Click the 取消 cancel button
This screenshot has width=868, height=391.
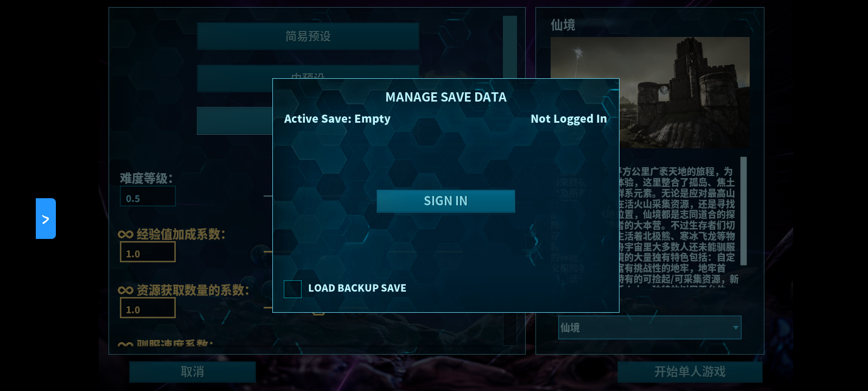[193, 372]
